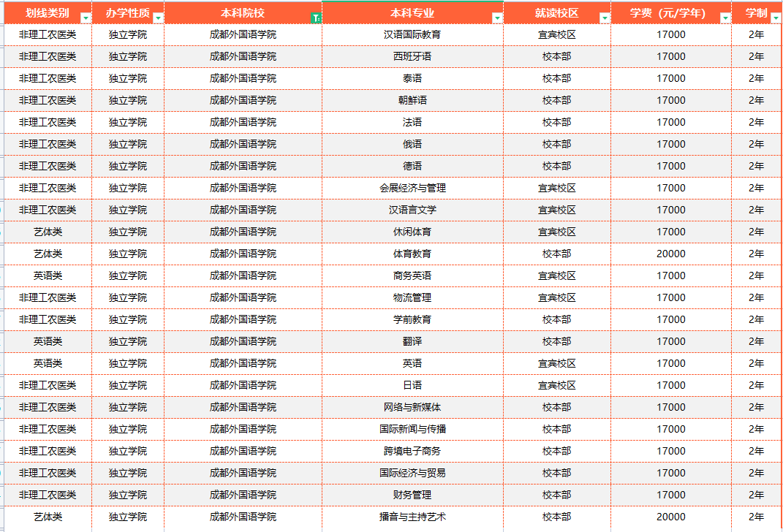Click 非理工农医类 in the 财务管理 row

[48, 495]
